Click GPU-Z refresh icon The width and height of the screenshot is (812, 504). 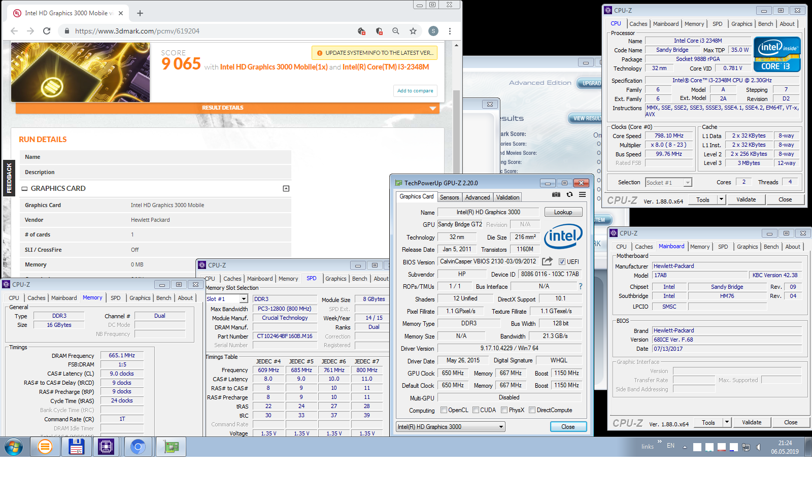[569, 194]
